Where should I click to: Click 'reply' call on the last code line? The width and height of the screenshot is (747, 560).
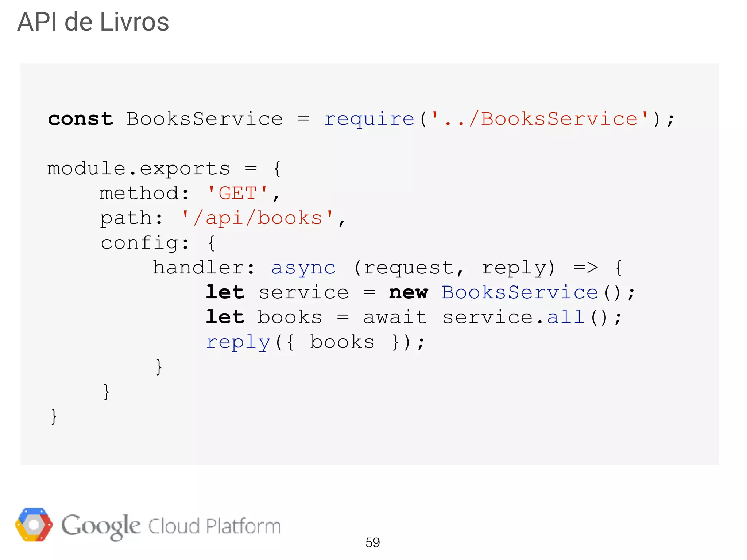point(238,343)
